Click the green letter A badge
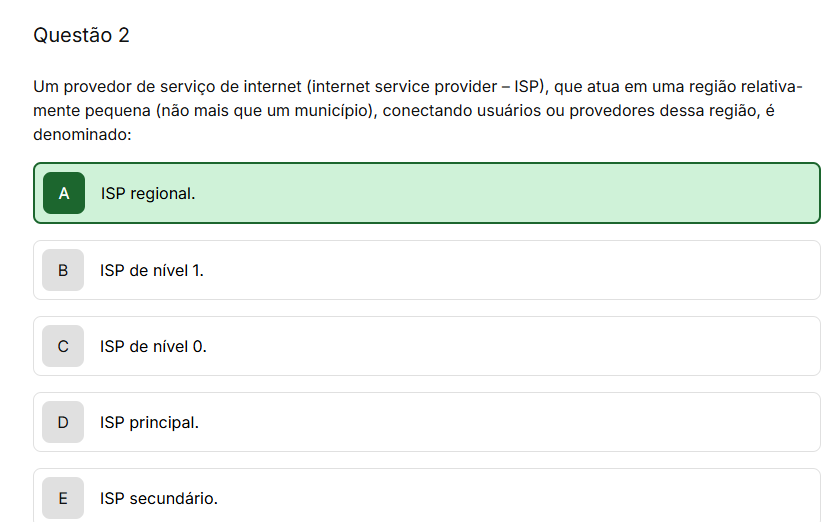Image resolution: width=838 pixels, height=522 pixels. click(x=64, y=193)
